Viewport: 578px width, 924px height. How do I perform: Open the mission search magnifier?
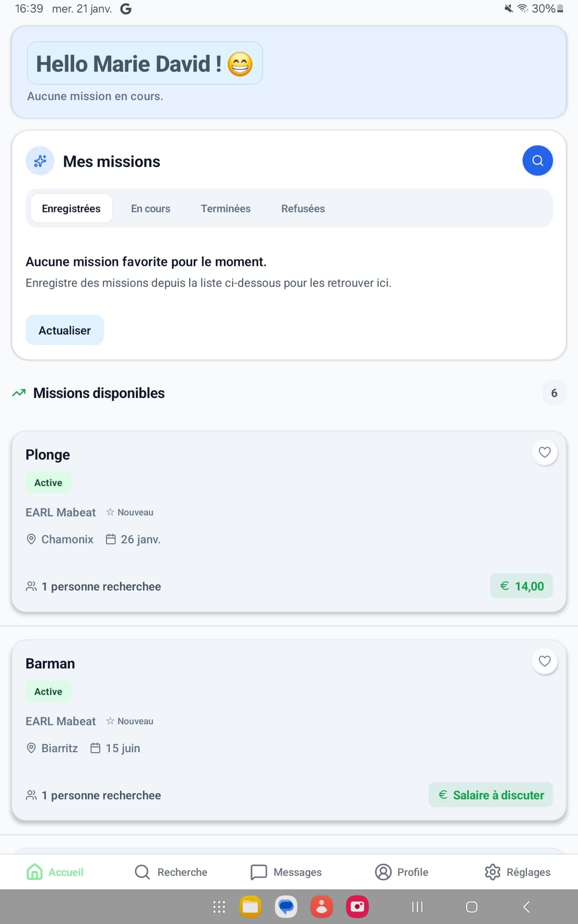(537, 160)
